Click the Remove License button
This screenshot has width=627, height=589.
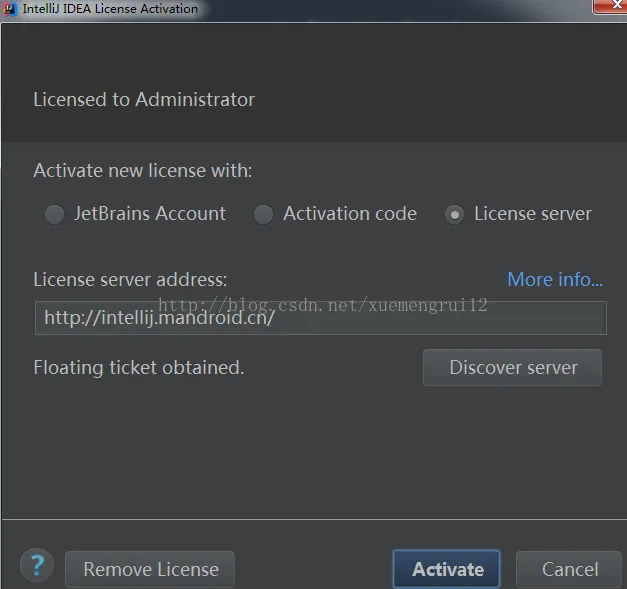pos(150,569)
